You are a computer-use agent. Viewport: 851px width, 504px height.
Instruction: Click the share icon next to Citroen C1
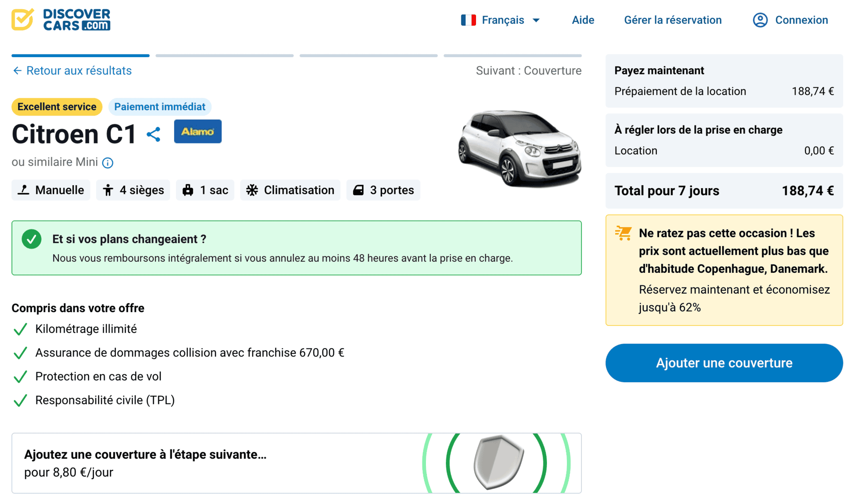tap(153, 134)
